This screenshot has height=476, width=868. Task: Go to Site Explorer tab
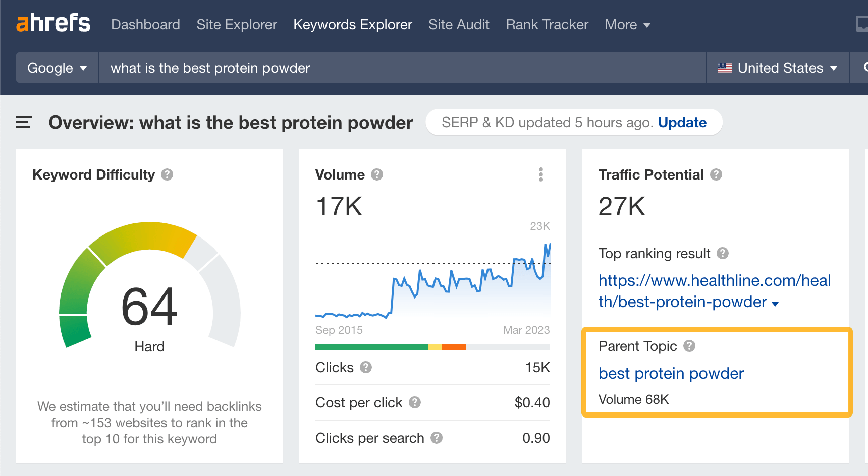(237, 24)
